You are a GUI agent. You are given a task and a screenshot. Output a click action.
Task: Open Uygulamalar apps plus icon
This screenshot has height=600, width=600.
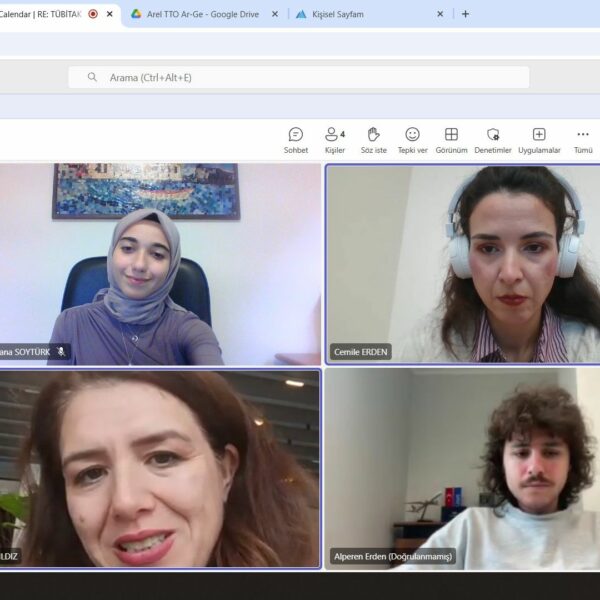pos(539,139)
